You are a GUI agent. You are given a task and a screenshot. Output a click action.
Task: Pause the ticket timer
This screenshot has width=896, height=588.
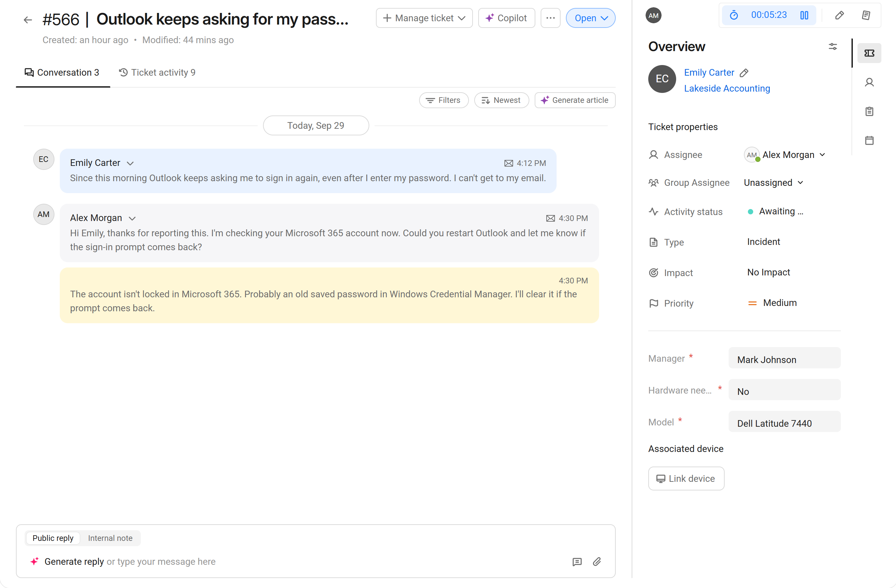pos(804,15)
